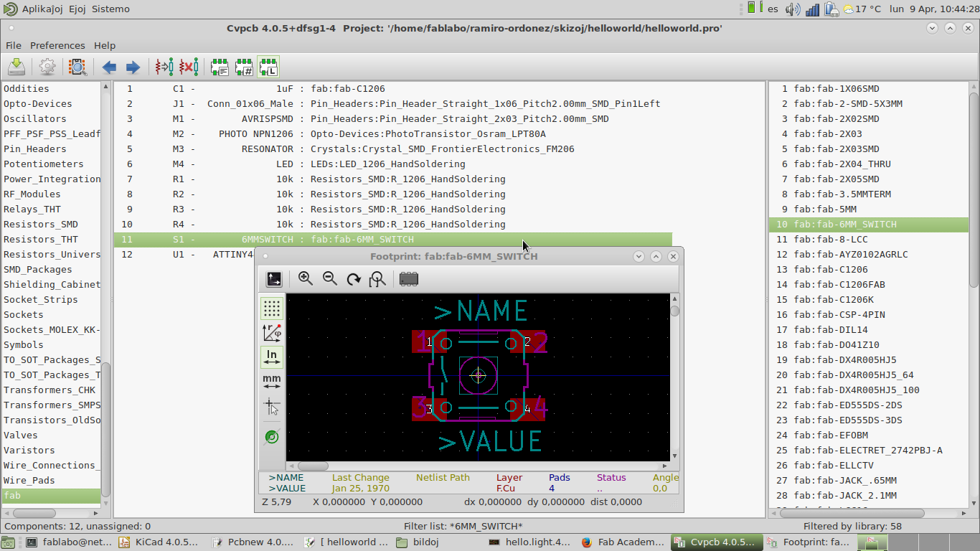Select component M2 PHOTO NPN1206 row
Screen dimensions: 980x551
click(393, 133)
